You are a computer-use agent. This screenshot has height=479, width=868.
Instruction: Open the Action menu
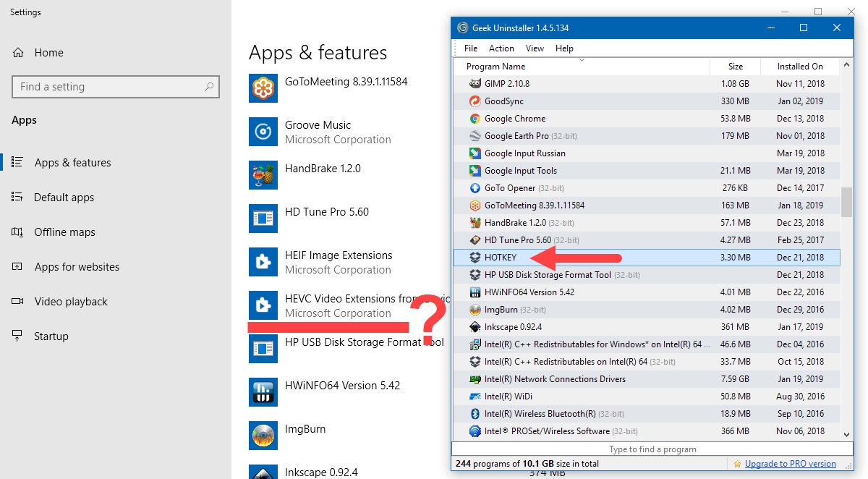click(501, 48)
